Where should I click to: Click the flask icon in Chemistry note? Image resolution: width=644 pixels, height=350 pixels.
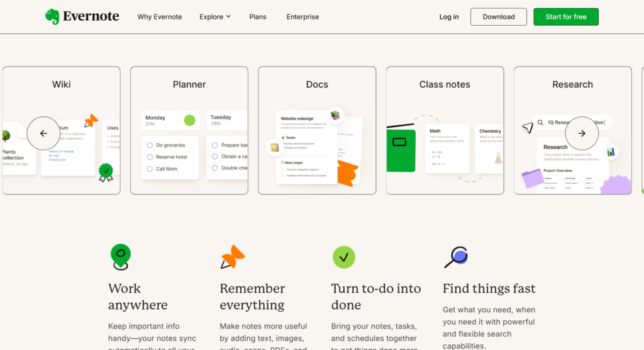click(498, 159)
